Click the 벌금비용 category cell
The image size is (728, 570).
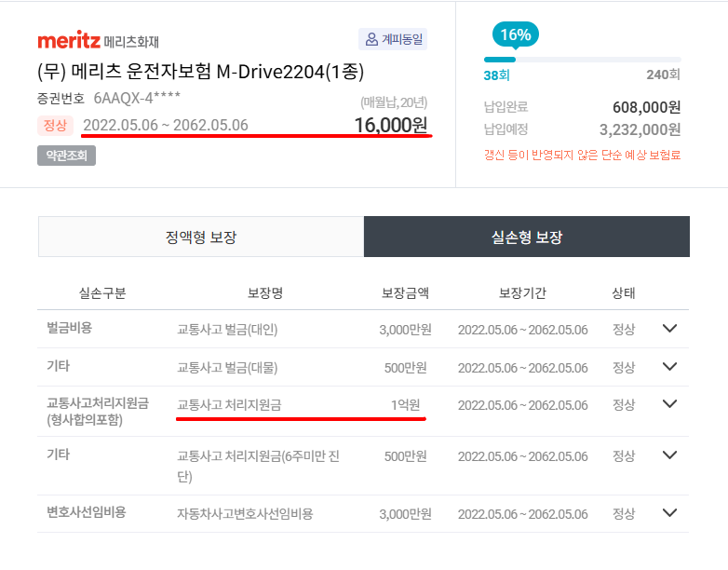click(x=69, y=328)
